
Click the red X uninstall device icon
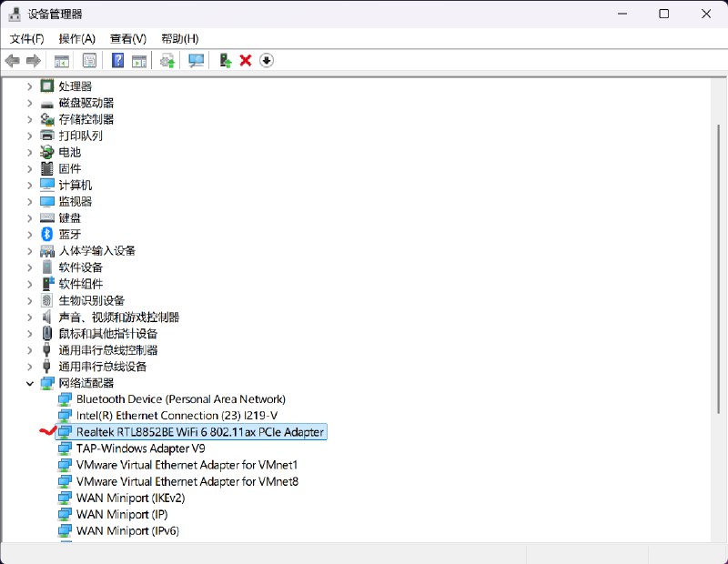point(244,61)
